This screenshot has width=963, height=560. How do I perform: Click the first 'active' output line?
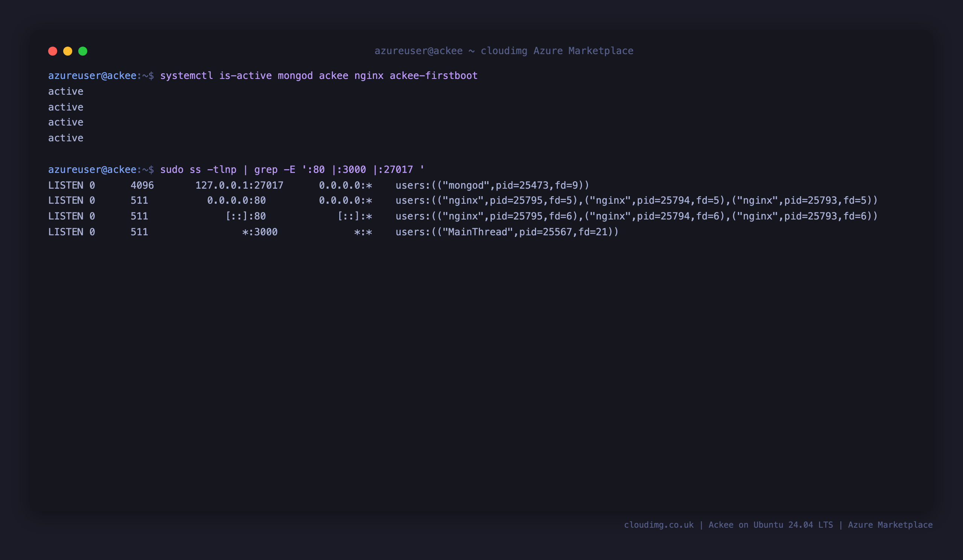(66, 91)
